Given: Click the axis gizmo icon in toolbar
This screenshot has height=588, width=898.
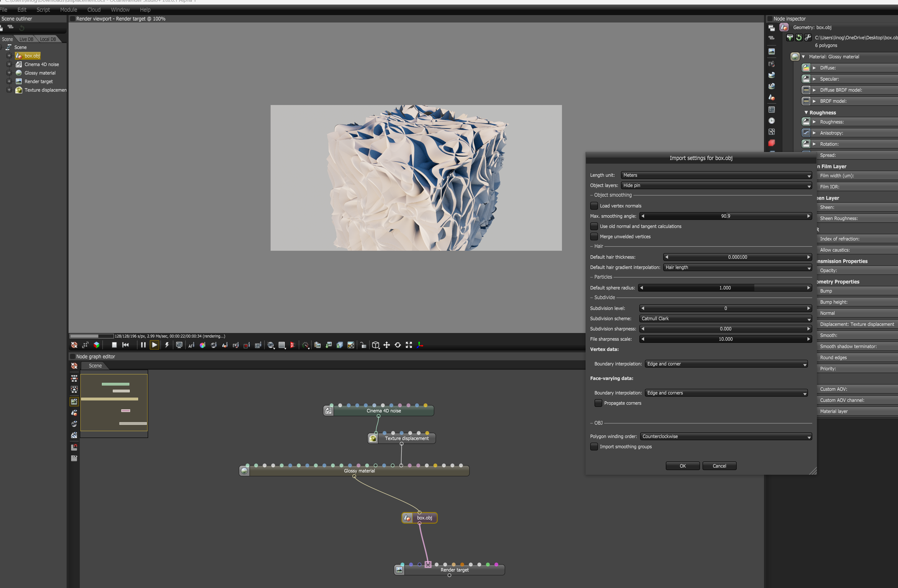Looking at the screenshot, I should [420, 345].
